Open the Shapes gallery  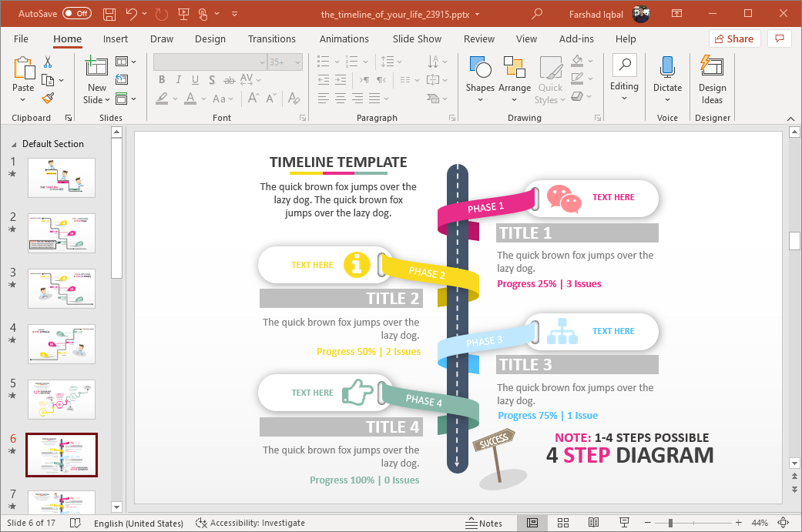coord(479,77)
